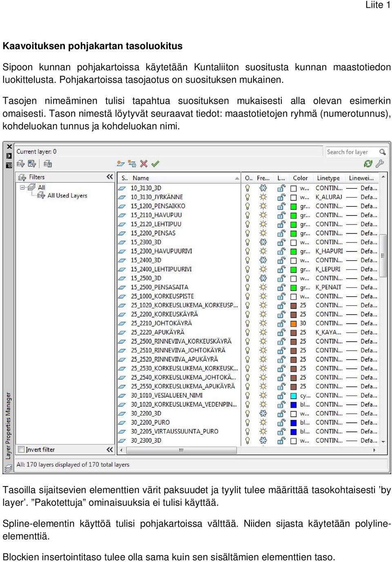Image resolution: width=392 pixels, height=562 pixels.
Task: Open the Layer States Manager icon
Action: [x=48, y=164]
